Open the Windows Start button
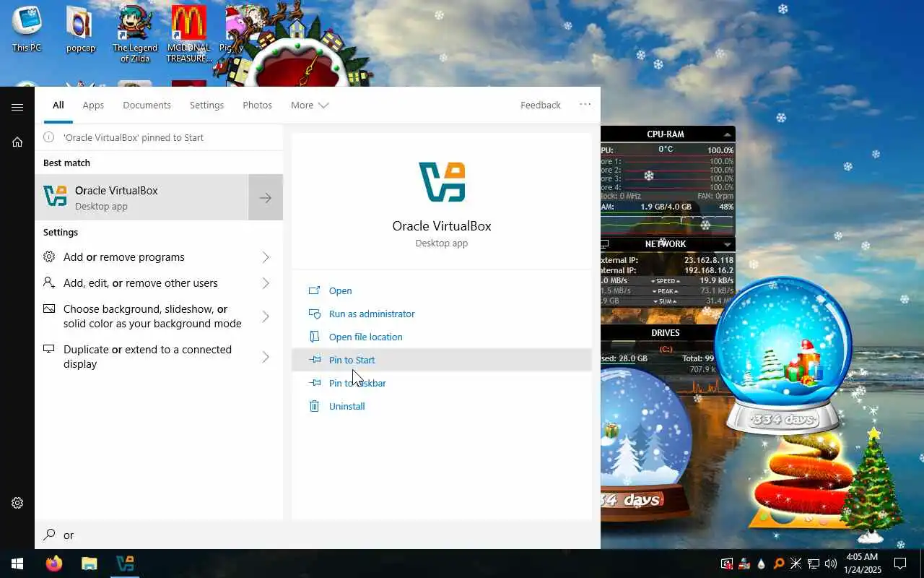The width and height of the screenshot is (924, 578). pos(17,564)
